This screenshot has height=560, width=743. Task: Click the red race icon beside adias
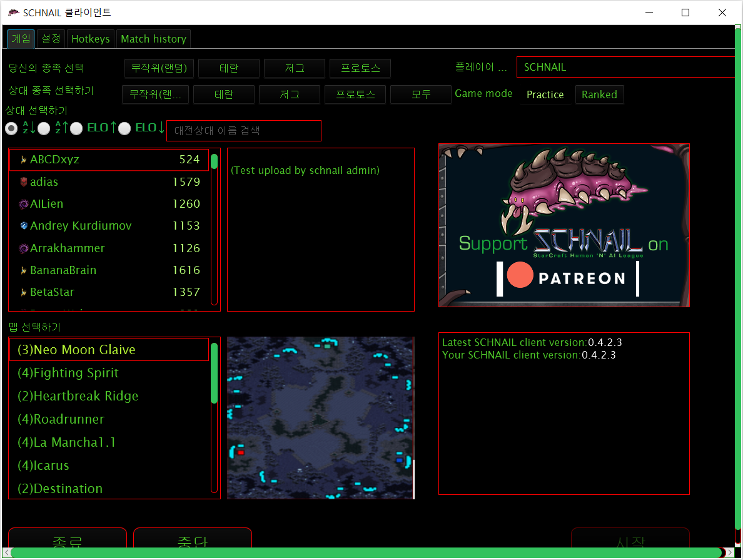(x=24, y=181)
